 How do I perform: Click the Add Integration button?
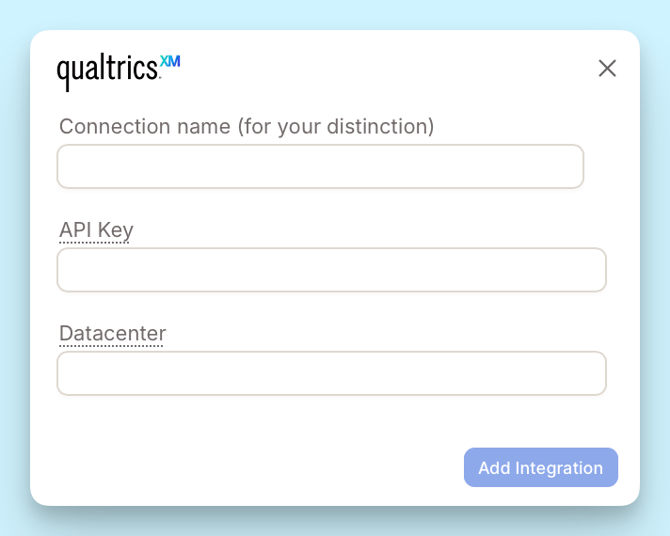[541, 468]
